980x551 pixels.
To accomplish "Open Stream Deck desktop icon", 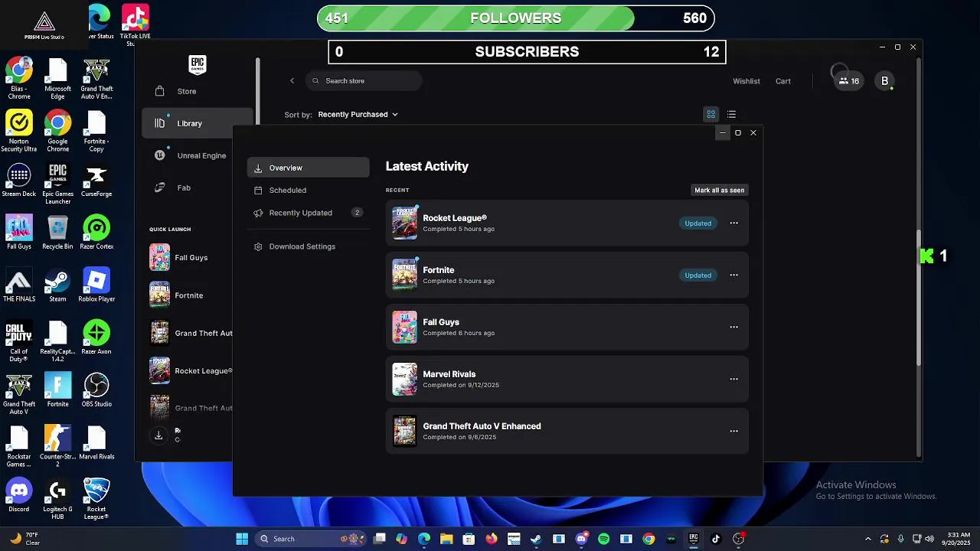I will tap(19, 181).
